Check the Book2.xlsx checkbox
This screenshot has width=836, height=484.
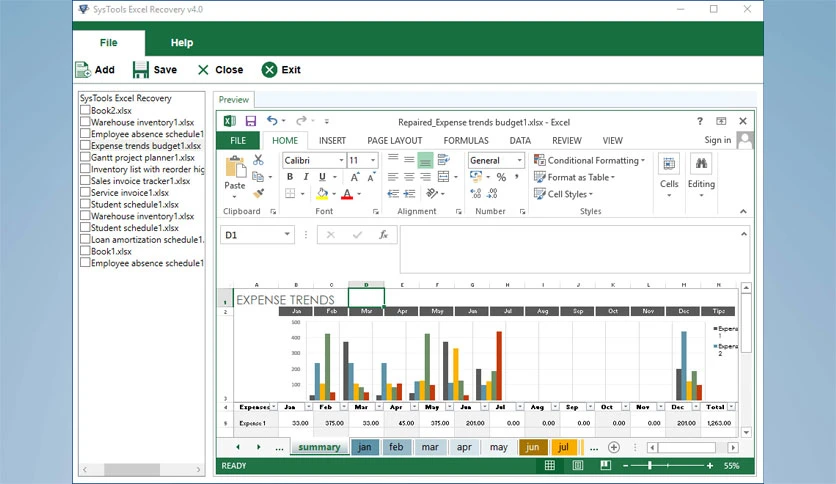coord(85,110)
